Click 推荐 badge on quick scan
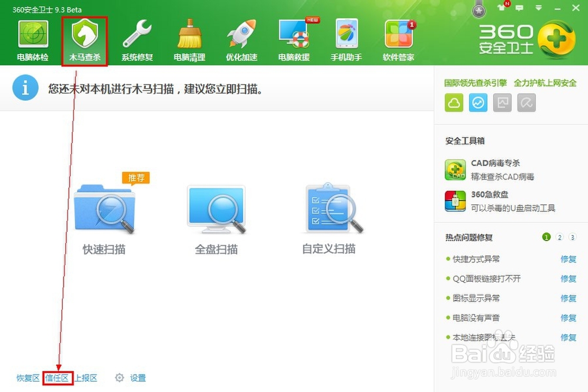 136,178
